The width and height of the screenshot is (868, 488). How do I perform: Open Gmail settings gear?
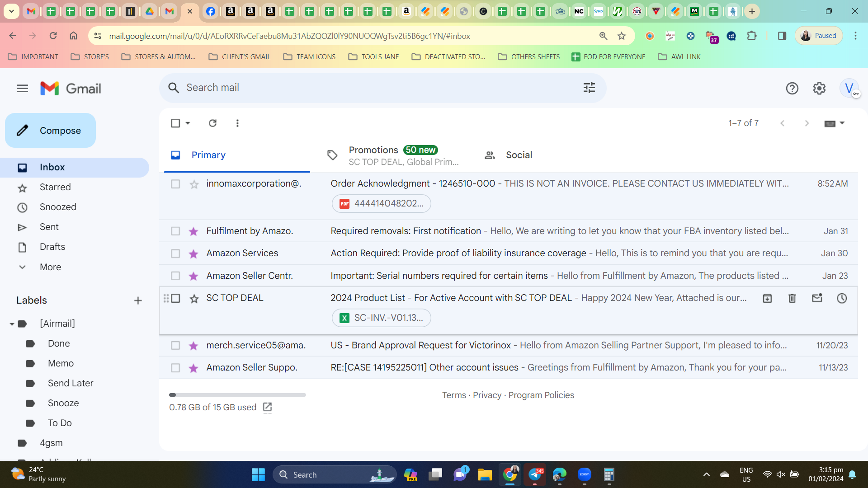pyautogui.click(x=819, y=89)
